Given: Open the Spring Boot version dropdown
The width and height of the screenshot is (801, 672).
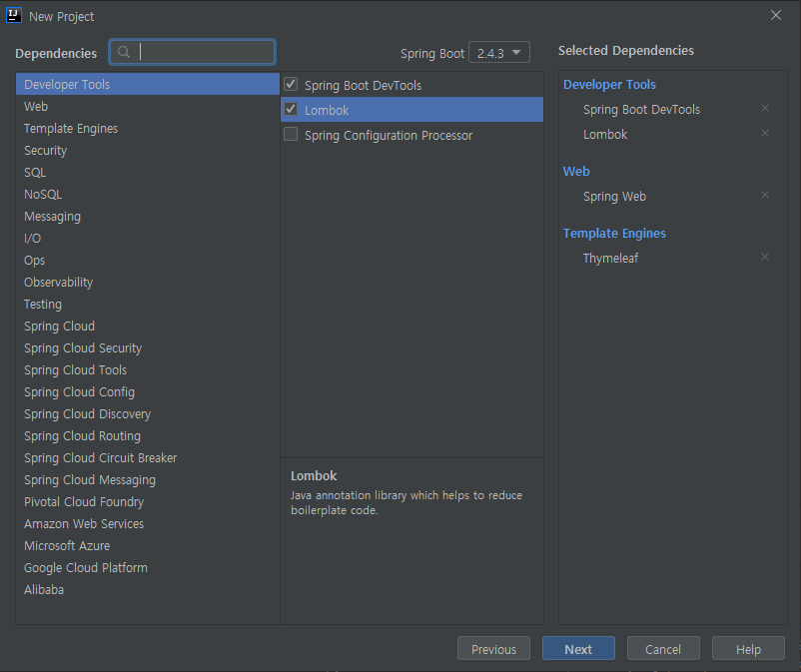Looking at the screenshot, I should (498, 53).
